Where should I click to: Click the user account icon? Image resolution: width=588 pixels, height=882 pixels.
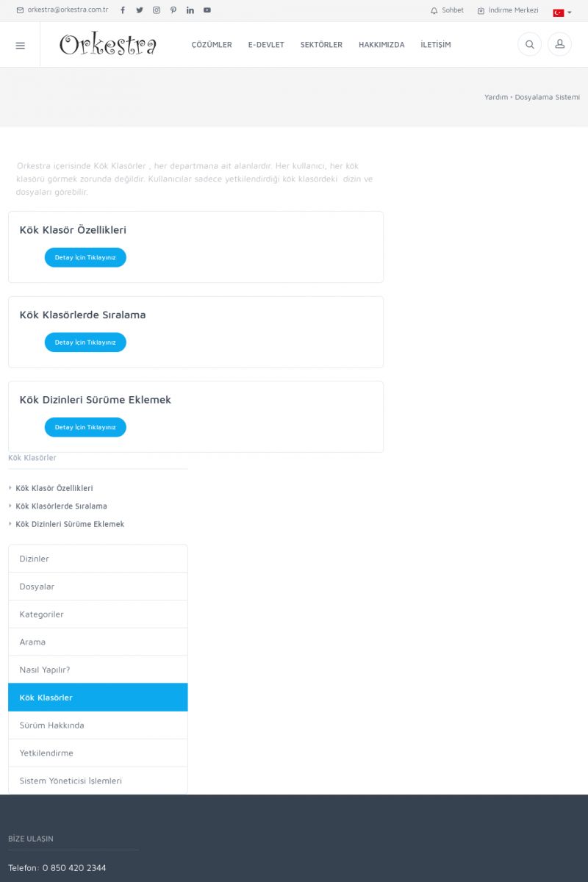[x=559, y=45]
